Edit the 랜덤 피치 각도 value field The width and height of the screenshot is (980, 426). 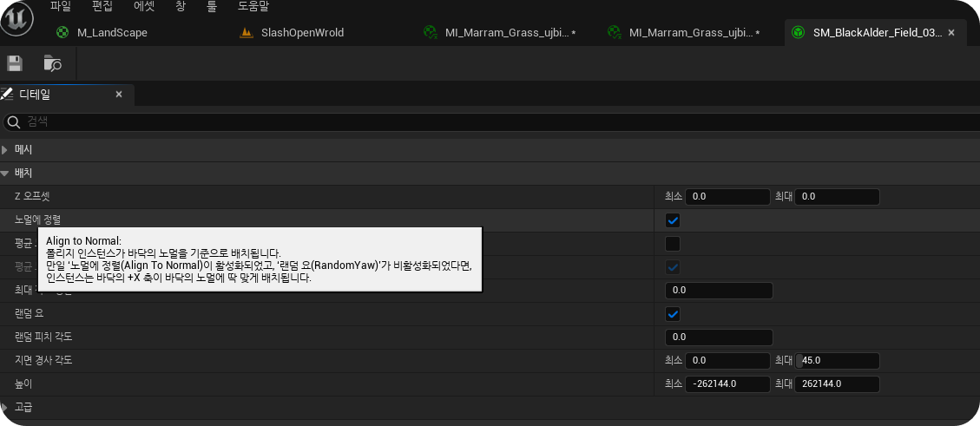[719, 338]
